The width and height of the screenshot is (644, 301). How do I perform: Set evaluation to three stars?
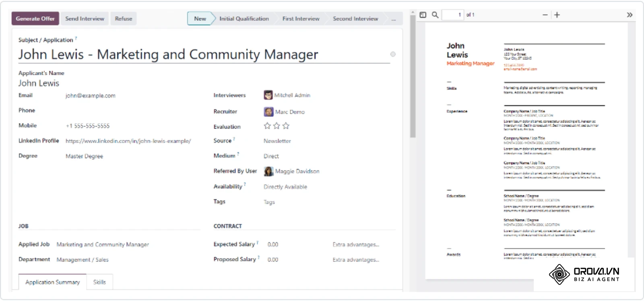286,126
